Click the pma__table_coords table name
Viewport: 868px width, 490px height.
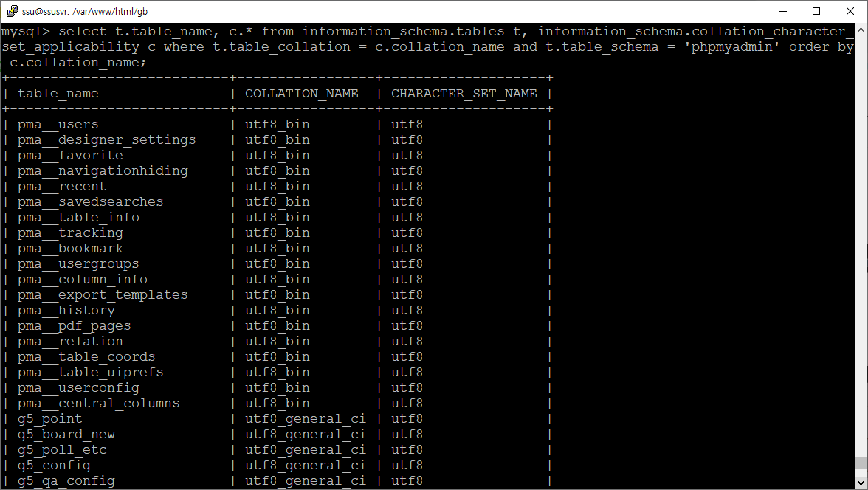coord(86,357)
